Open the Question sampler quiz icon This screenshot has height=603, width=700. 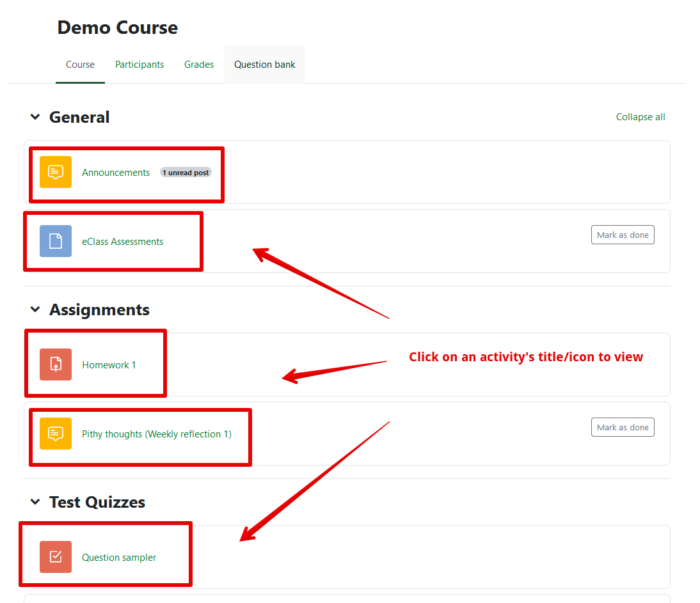[56, 557]
